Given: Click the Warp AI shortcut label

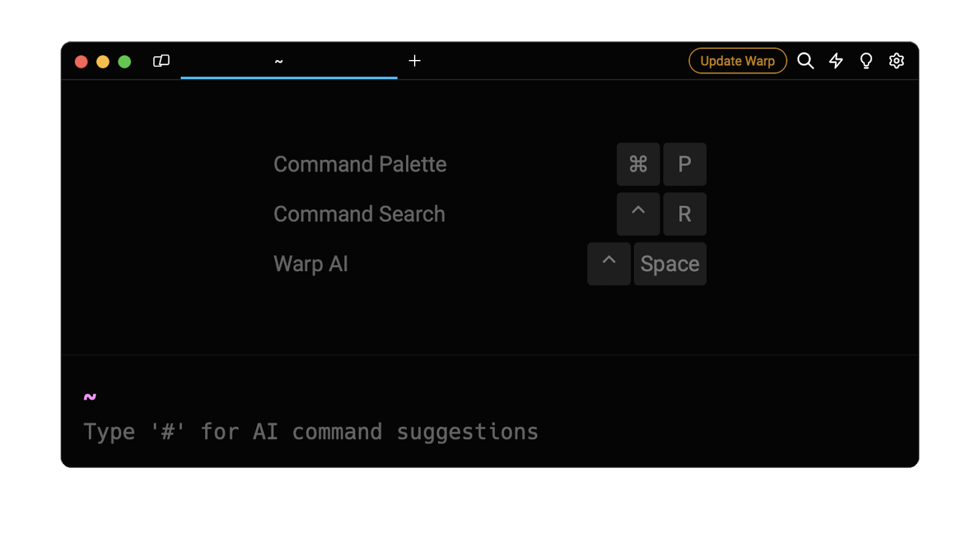Looking at the screenshot, I should tap(311, 264).
